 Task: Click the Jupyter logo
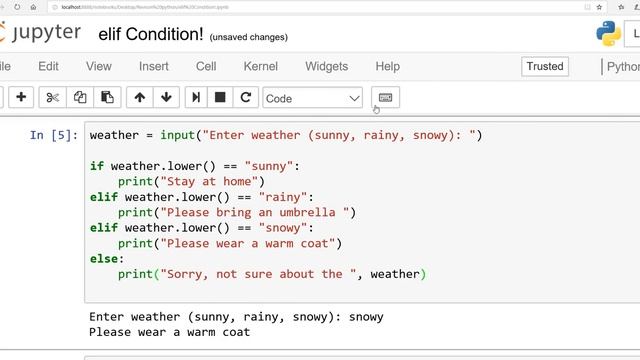(x=41, y=33)
